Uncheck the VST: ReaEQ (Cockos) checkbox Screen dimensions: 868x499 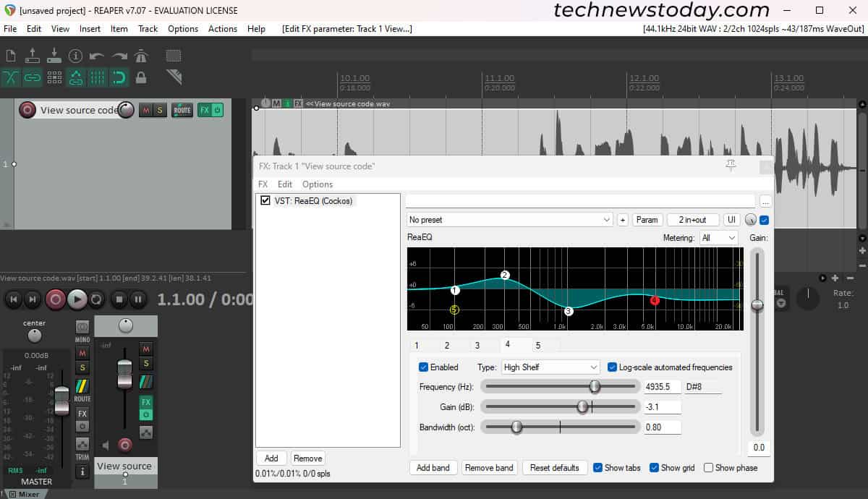pyautogui.click(x=265, y=201)
